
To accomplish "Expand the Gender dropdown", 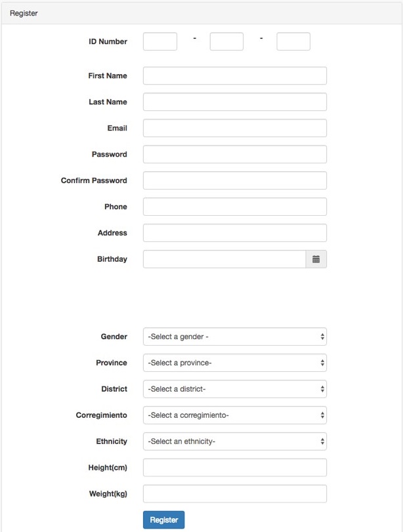I will (x=235, y=337).
